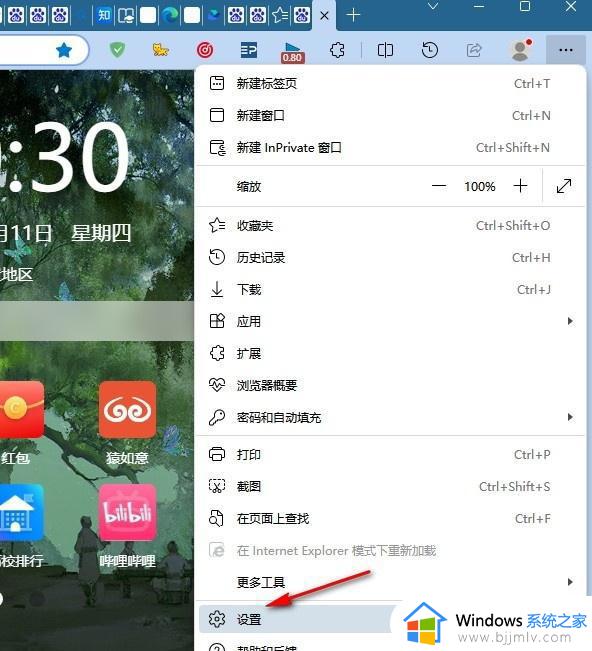Open 收藏夹 from the menu
The width and height of the screenshot is (592, 651).
pyautogui.click(x=390, y=225)
